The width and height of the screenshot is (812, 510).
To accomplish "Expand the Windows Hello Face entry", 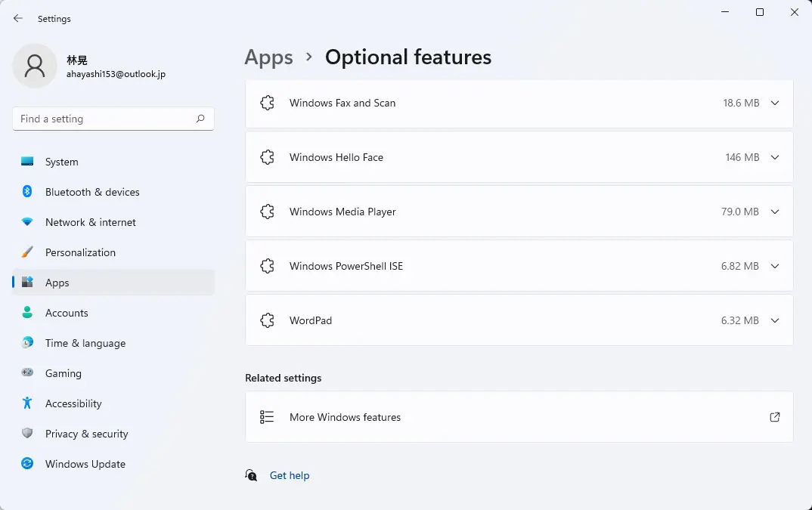I will (775, 157).
